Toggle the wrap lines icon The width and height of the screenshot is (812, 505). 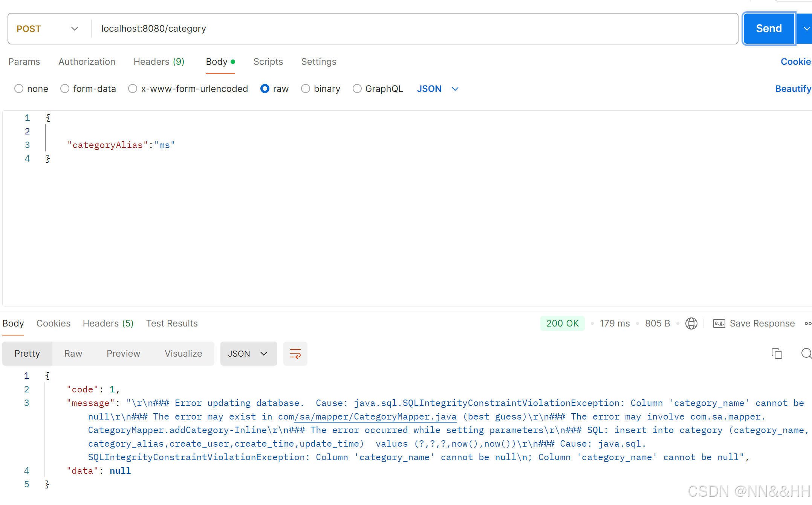click(295, 353)
